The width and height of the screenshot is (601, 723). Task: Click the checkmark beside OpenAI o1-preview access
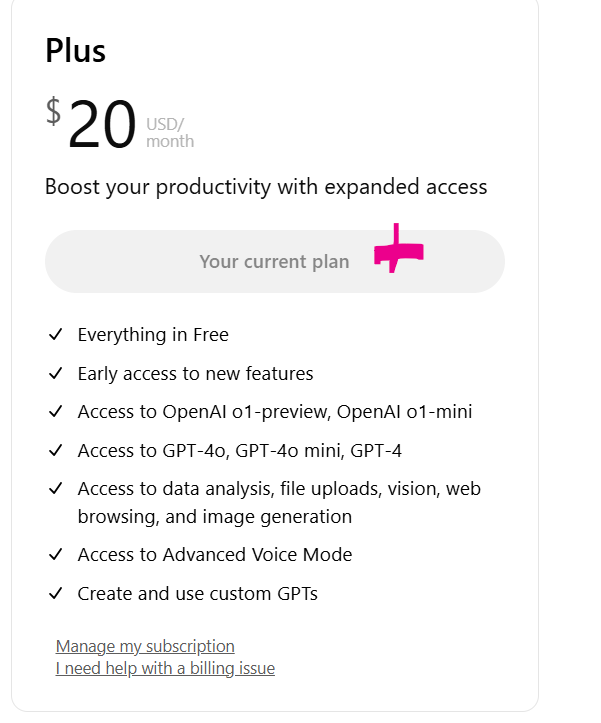click(56, 412)
